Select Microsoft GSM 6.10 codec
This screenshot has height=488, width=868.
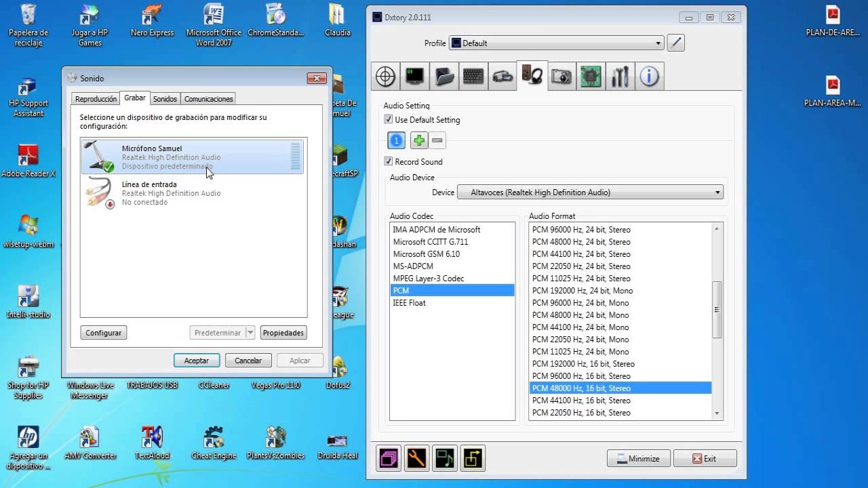click(x=452, y=254)
